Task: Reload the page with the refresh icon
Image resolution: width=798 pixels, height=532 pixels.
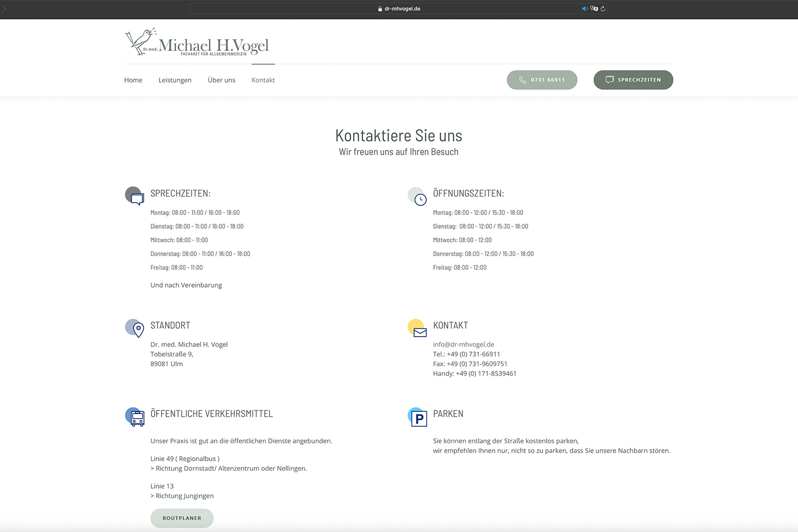Action: pos(603,8)
